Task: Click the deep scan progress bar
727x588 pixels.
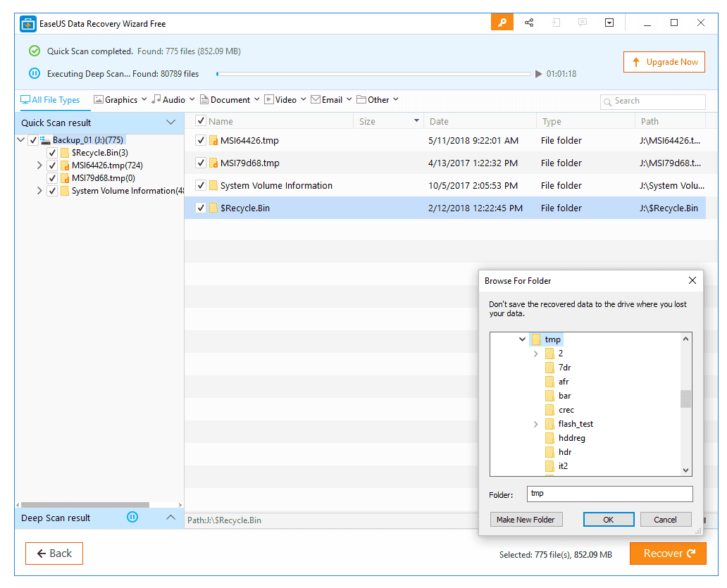Action: (373, 74)
